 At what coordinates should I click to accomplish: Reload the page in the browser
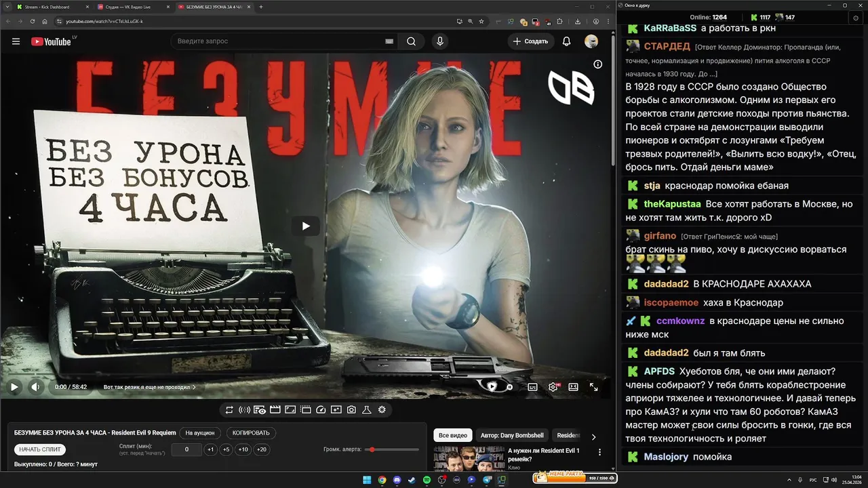pyautogui.click(x=33, y=21)
